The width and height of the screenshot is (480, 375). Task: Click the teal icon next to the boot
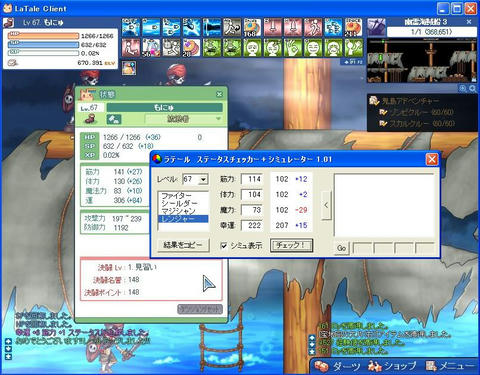point(114,119)
